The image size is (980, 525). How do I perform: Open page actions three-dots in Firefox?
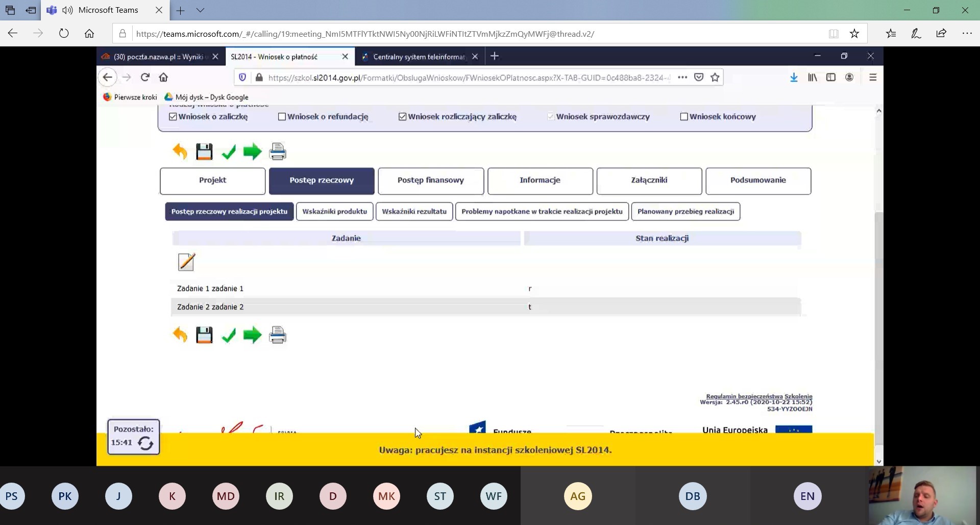coord(682,77)
